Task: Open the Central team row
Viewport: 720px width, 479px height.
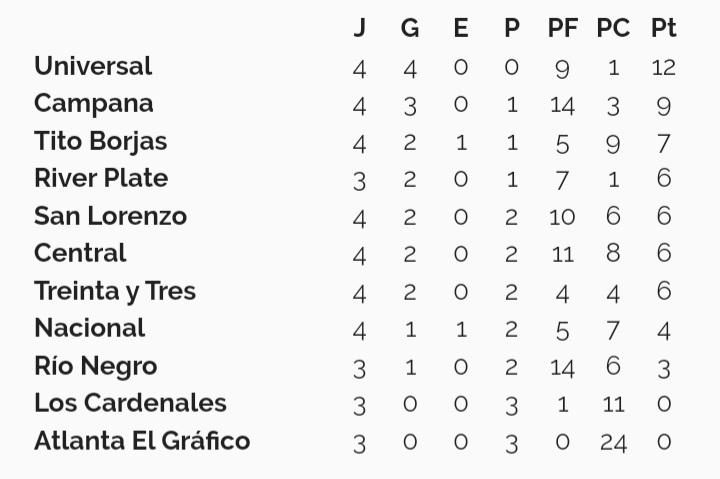Action: point(355,253)
